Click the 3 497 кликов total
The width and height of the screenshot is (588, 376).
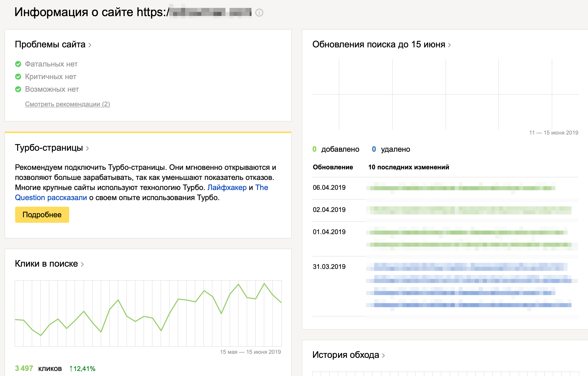click(x=24, y=368)
